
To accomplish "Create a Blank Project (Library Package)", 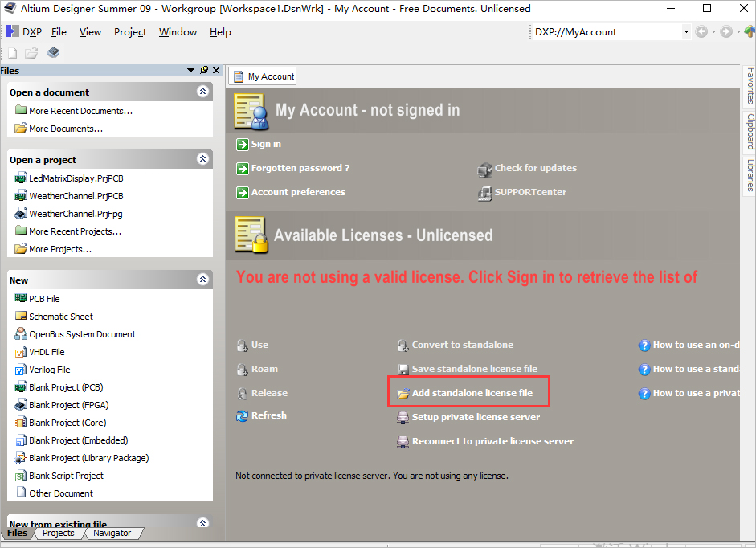I will pos(88,458).
